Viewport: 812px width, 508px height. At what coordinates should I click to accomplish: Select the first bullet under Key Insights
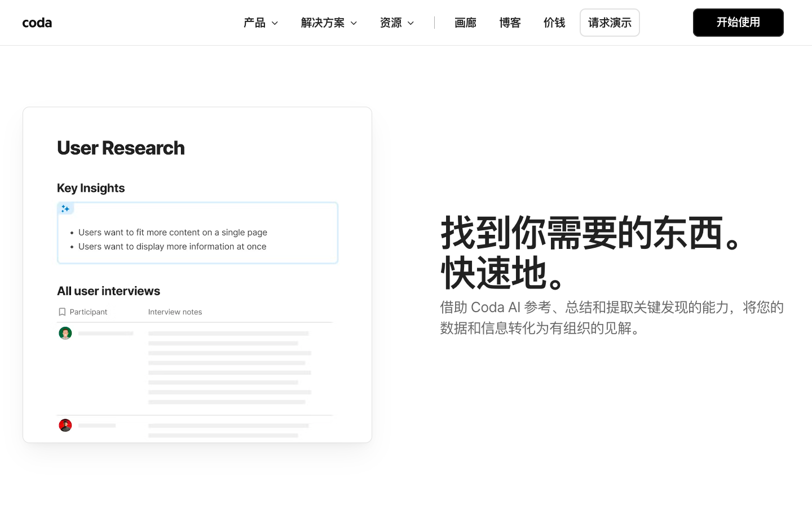[x=173, y=233]
